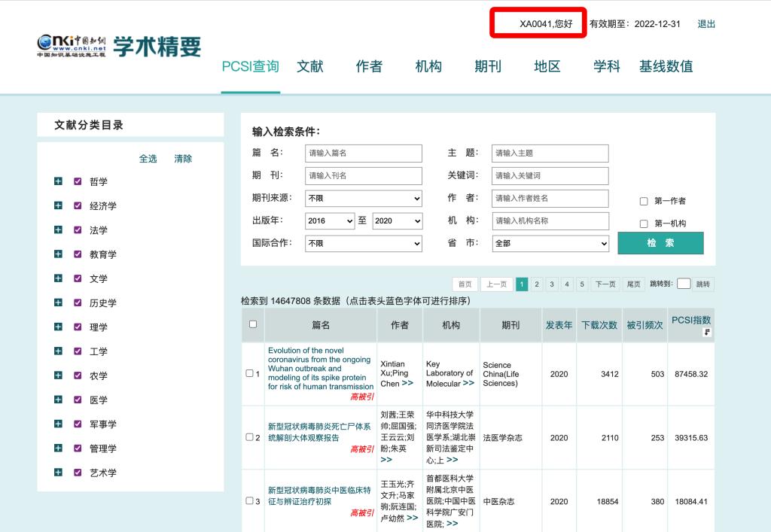Click the 检索 search button
The image size is (771, 532).
click(660, 242)
